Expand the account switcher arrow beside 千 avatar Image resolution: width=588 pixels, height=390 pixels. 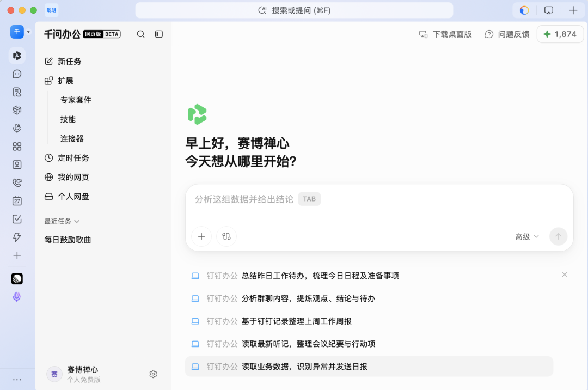[x=28, y=32]
